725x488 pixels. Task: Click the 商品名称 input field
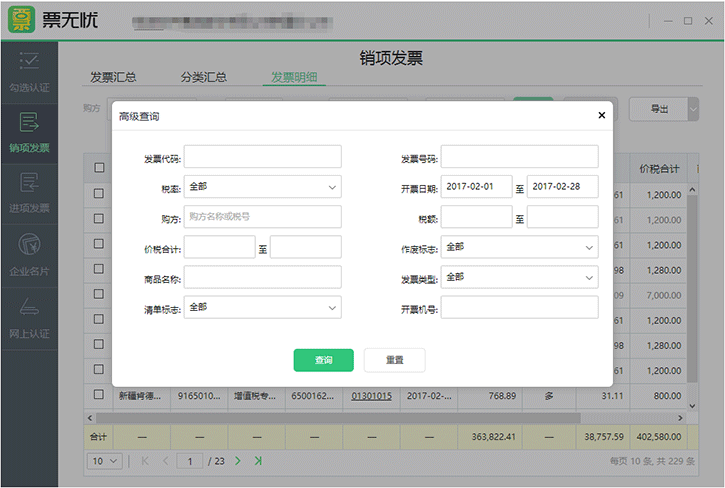(263, 277)
